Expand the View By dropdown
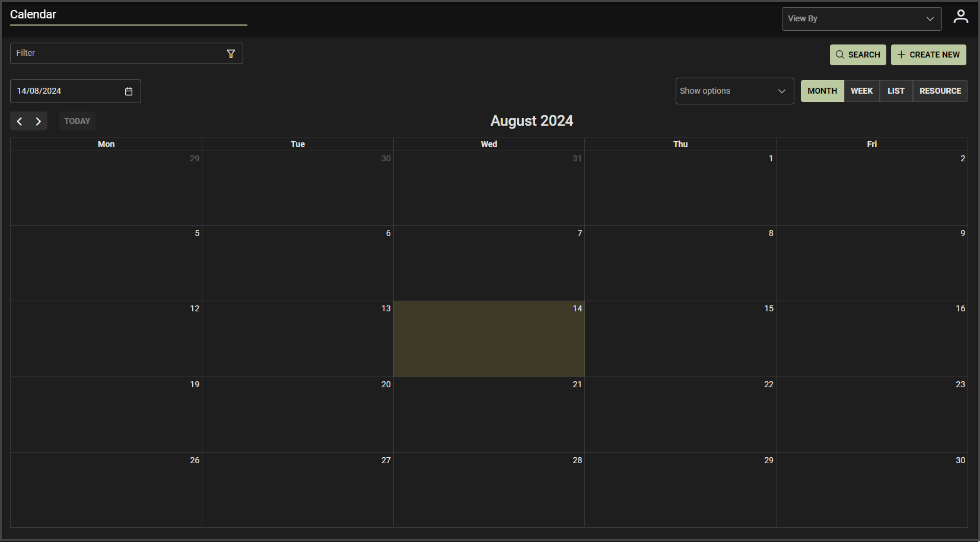Image resolution: width=980 pixels, height=542 pixels. tap(861, 19)
